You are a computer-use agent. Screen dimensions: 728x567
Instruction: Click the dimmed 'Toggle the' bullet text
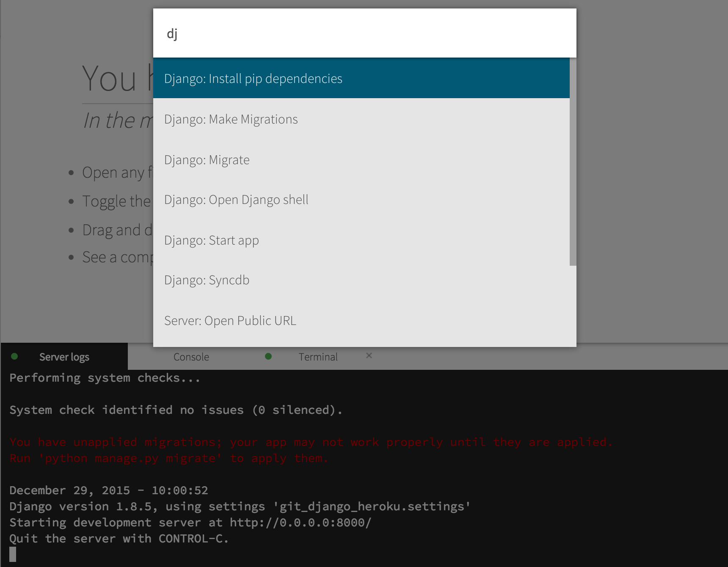[116, 201]
